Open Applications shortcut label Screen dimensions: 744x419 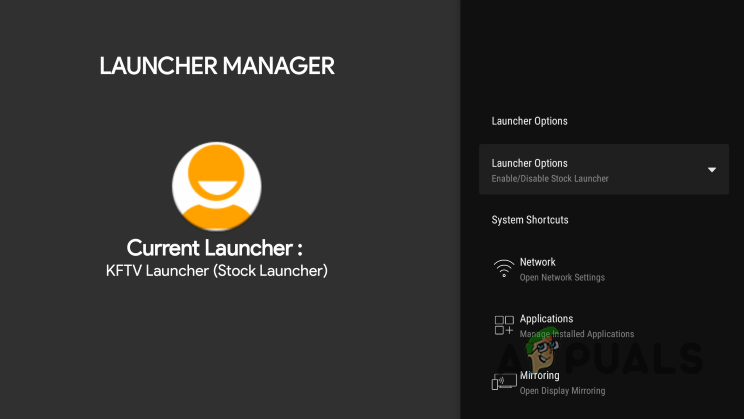(546, 318)
